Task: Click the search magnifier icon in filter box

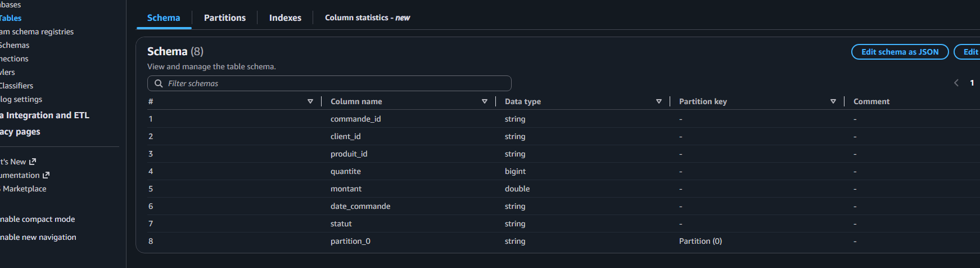Action: point(159,83)
